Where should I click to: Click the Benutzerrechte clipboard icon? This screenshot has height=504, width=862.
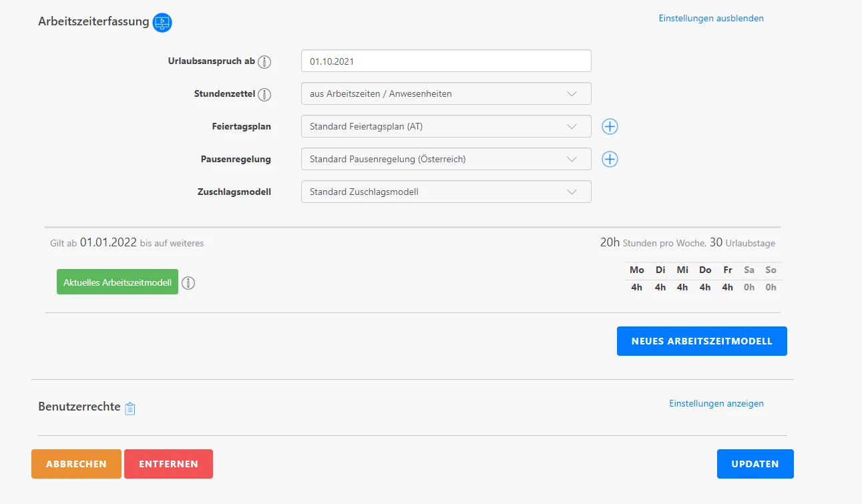[130, 408]
